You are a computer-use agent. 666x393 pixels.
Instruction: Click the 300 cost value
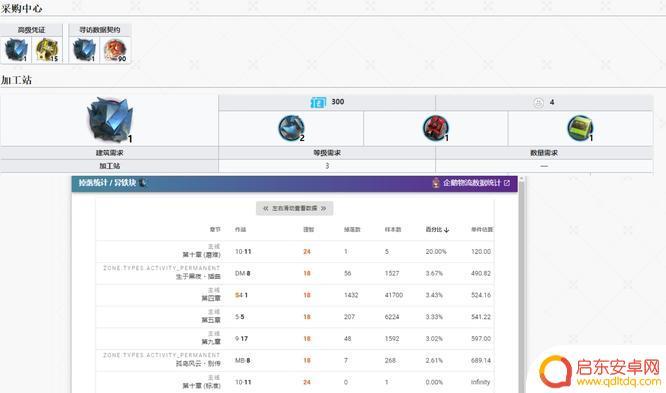tap(338, 102)
